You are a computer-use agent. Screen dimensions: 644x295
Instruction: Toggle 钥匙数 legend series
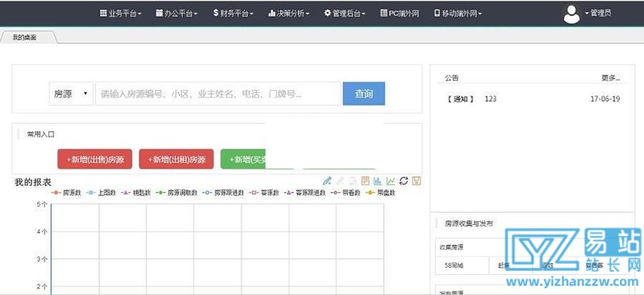tap(135, 192)
